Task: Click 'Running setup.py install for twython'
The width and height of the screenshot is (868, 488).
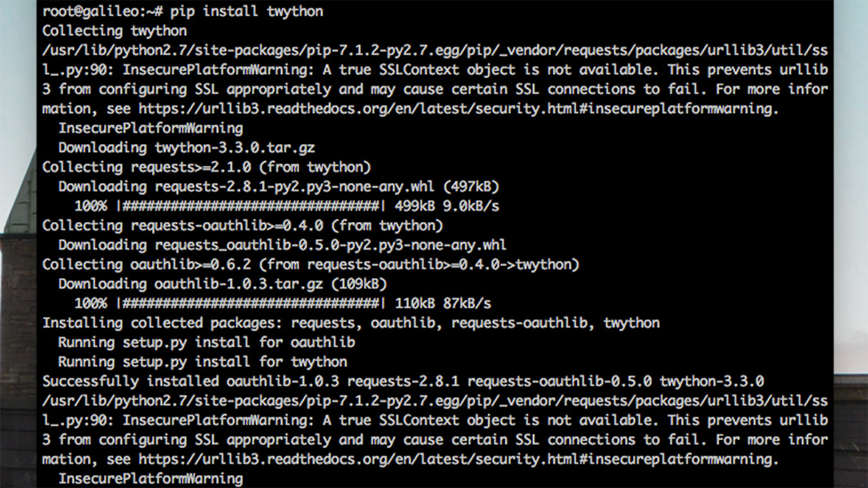Action: [202, 362]
